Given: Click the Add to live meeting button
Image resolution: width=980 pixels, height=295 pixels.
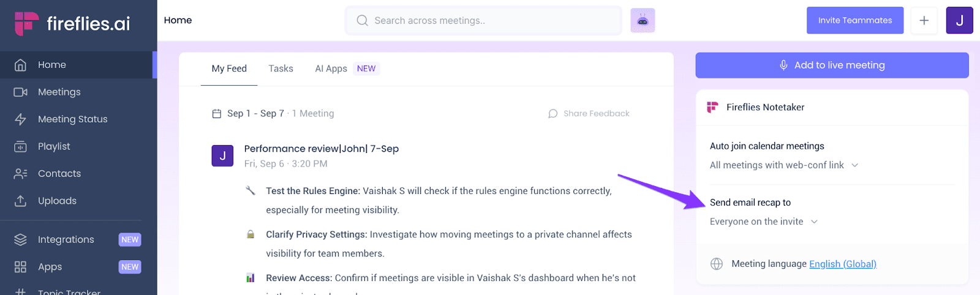Looking at the screenshot, I should tap(832, 65).
